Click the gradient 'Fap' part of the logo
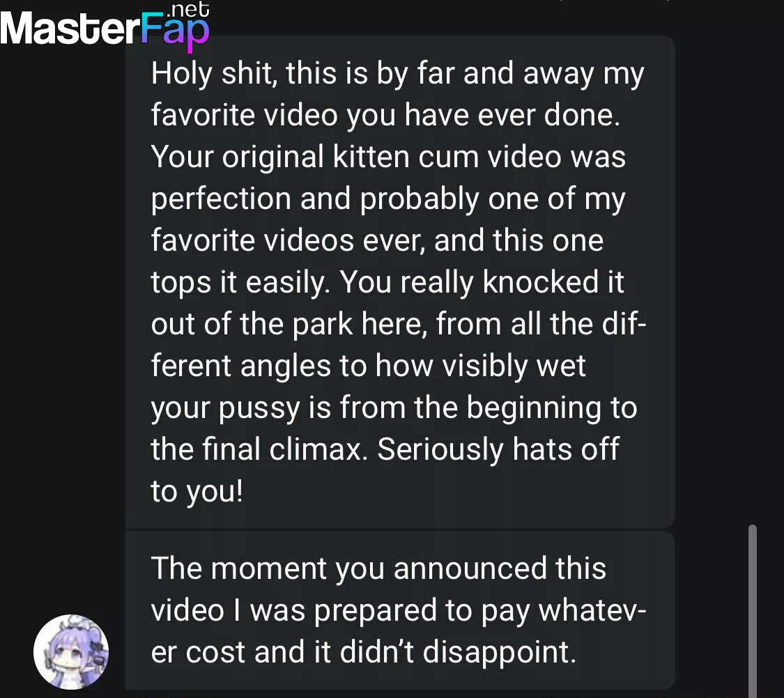Image resolution: width=784 pixels, height=698 pixels. click(174, 31)
